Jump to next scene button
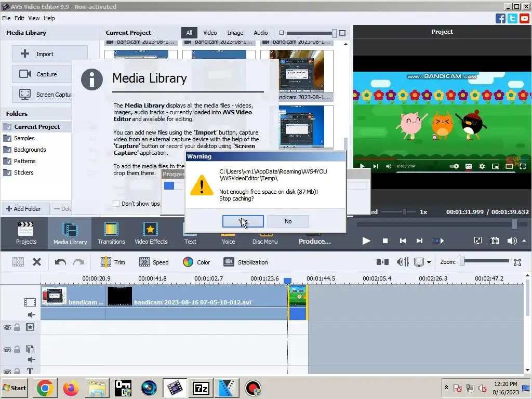Viewport: 532px width, 399px height. point(438,241)
